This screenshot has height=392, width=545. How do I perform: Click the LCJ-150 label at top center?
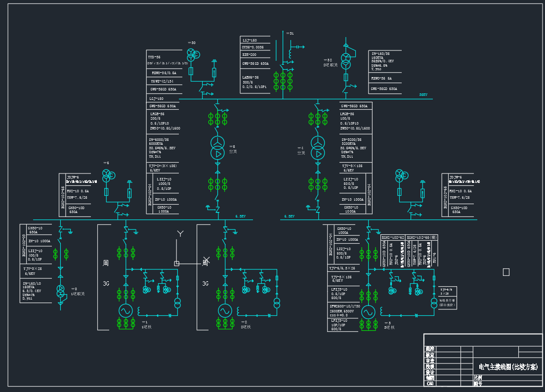click(x=250, y=40)
